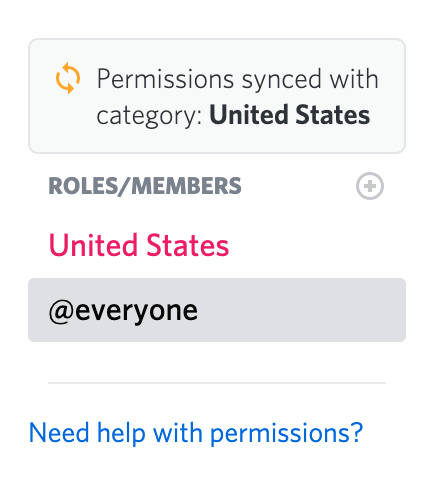Click the category sync banner box
This screenshot has height=492, width=444.
point(217,96)
